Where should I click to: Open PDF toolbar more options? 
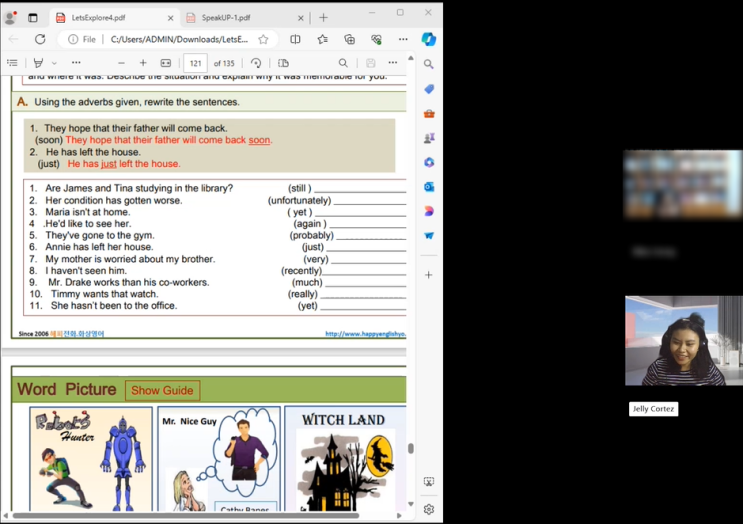point(393,63)
